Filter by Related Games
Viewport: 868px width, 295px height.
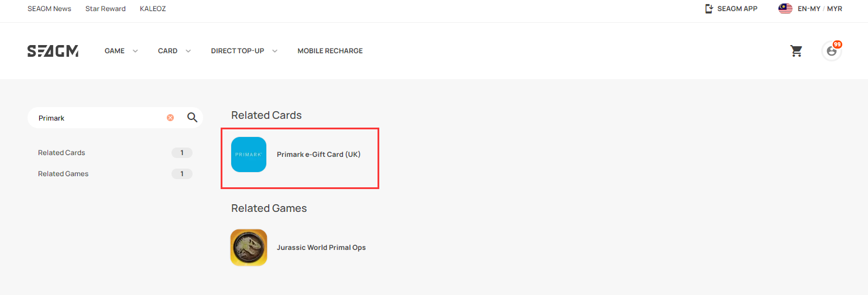click(x=115, y=174)
